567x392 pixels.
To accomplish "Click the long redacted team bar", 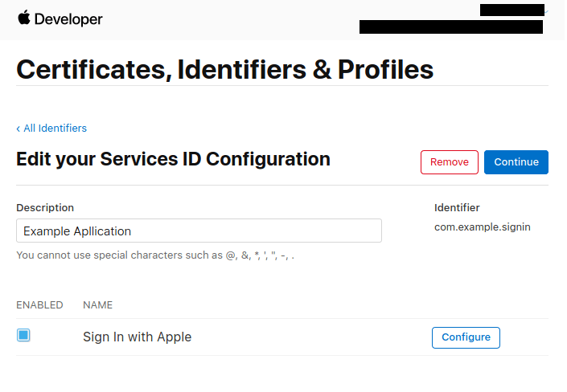I will (450, 27).
